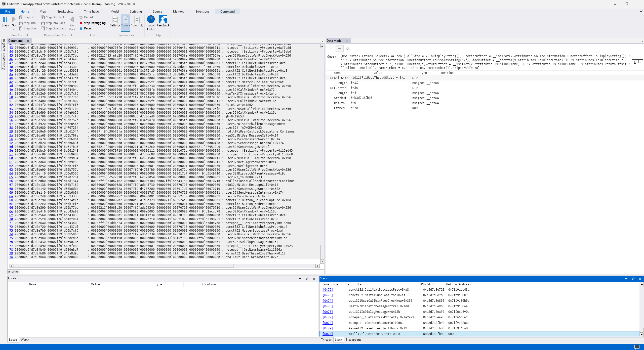This screenshot has height=350, width=644.
Task: Pin the Locals panel
Action: (x=307, y=279)
